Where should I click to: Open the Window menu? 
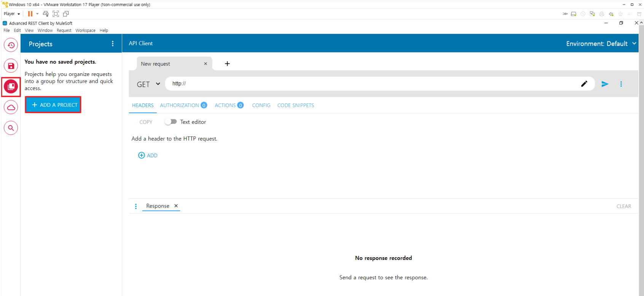(x=45, y=30)
